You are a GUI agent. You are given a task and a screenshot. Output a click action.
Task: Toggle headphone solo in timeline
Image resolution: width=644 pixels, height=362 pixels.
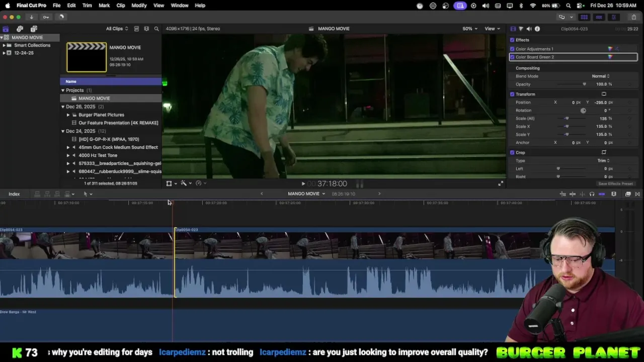(x=592, y=194)
